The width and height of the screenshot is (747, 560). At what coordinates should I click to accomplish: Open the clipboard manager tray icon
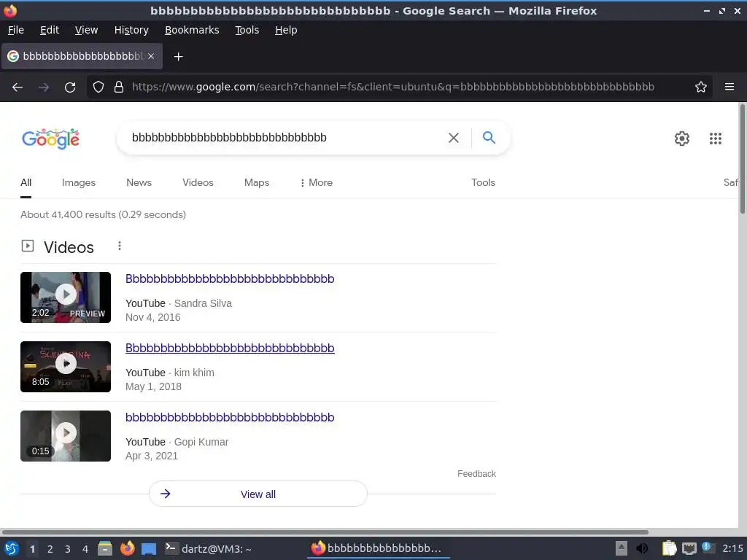pos(670,548)
